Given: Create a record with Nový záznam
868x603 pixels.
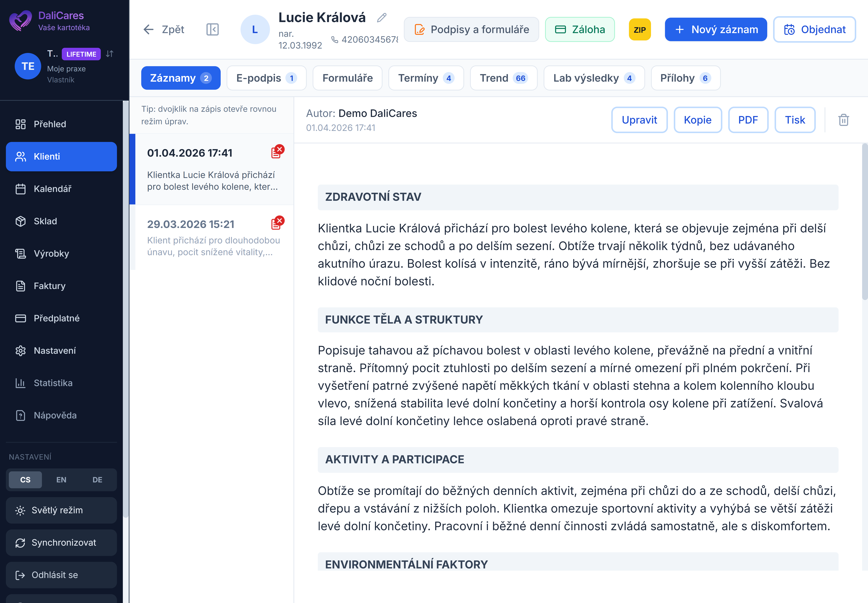Looking at the screenshot, I should [716, 29].
